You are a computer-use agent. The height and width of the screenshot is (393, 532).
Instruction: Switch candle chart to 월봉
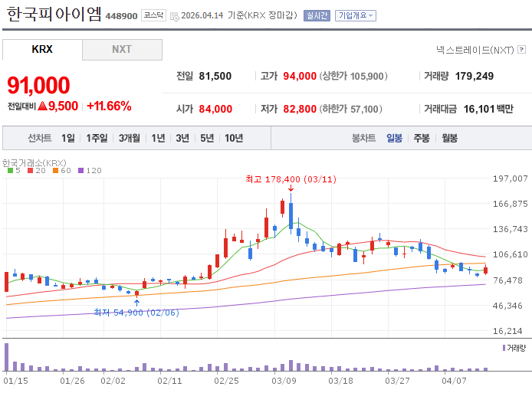[449, 138]
